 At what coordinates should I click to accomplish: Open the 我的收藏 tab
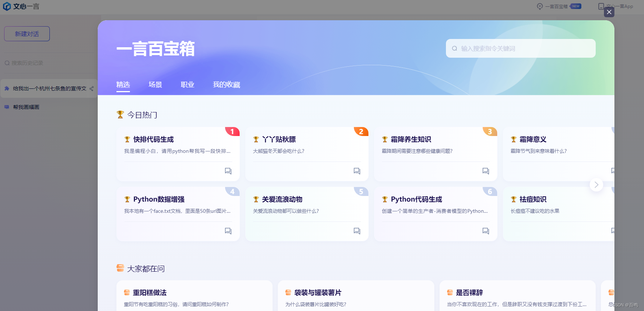tap(227, 85)
